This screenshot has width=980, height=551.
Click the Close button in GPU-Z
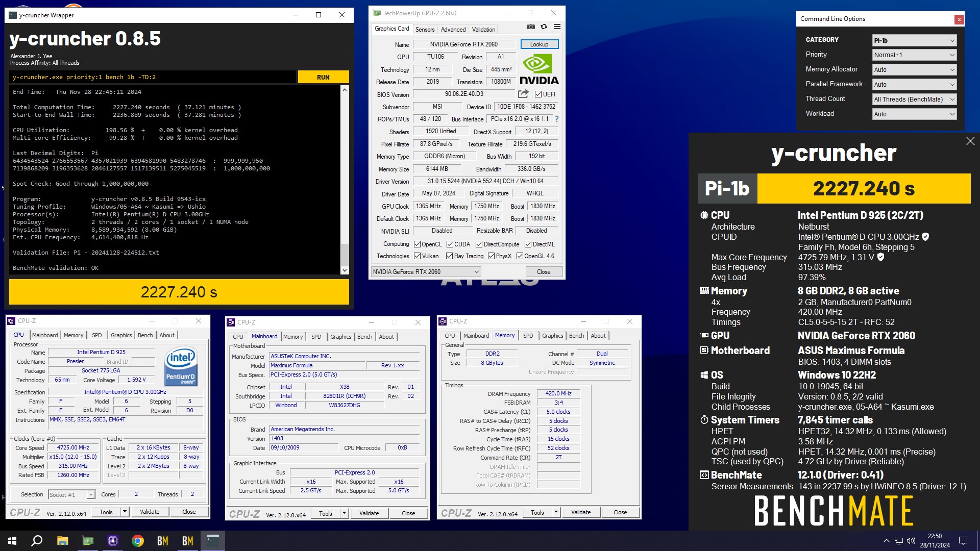pos(544,272)
